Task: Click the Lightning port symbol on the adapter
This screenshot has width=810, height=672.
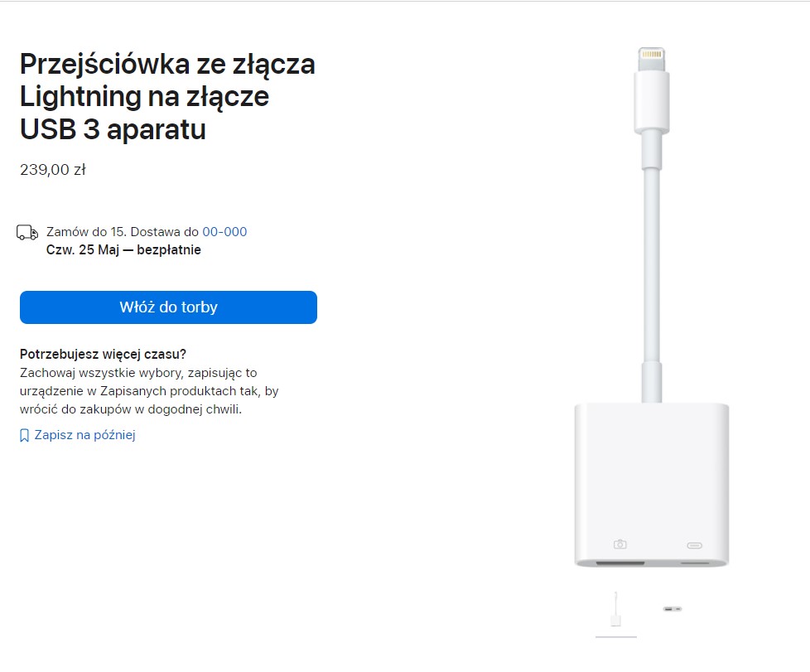Action: point(694,545)
